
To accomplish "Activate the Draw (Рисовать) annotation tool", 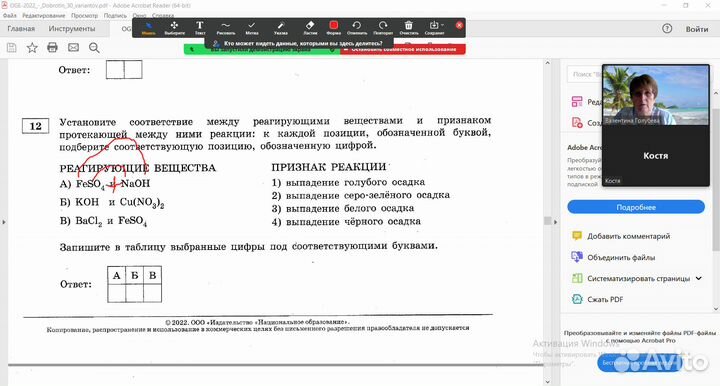I will pos(225,28).
